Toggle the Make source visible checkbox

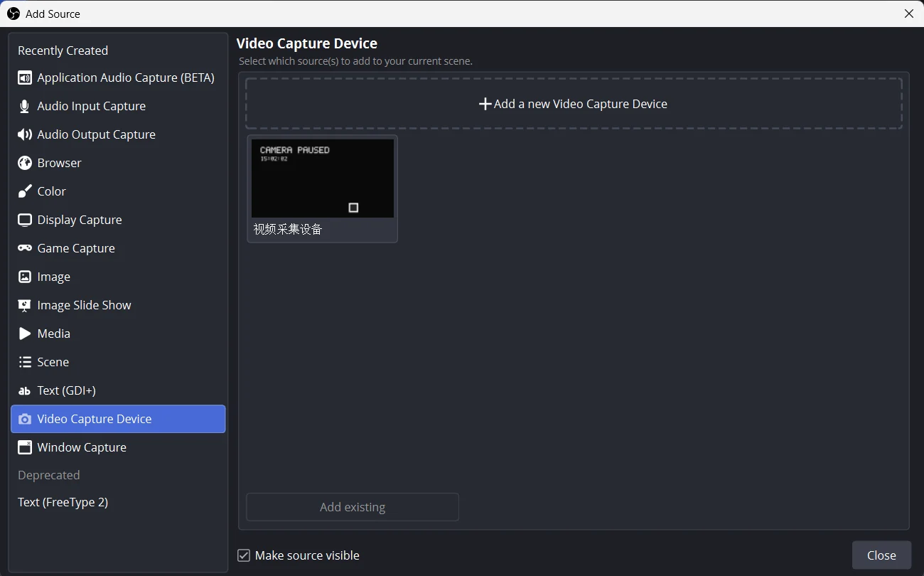(244, 555)
